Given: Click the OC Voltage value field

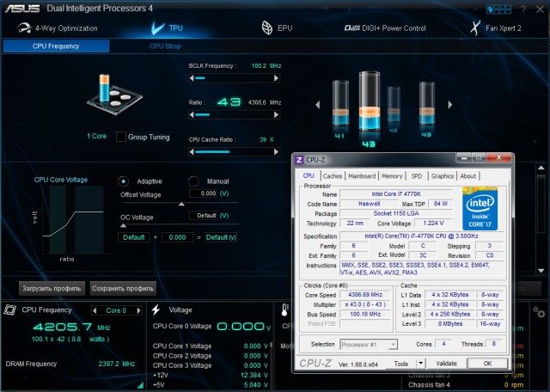Looking at the screenshot, I should (x=203, y=216).
